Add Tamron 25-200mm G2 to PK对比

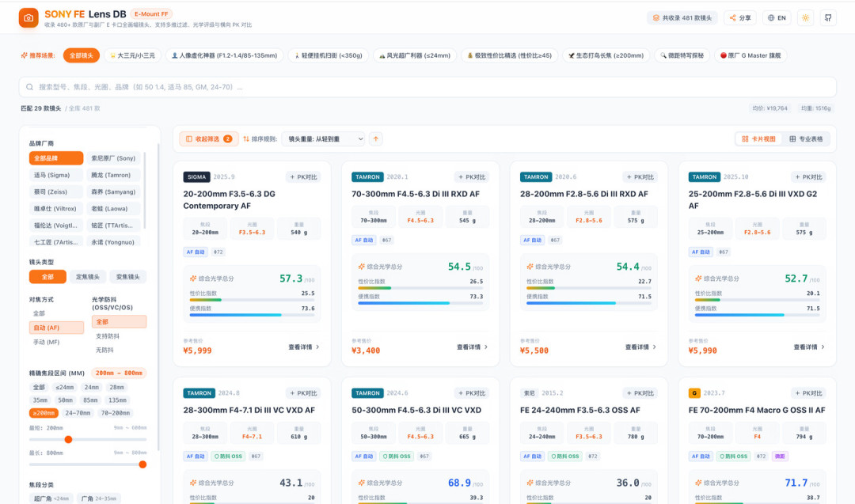click(x=808, y=177)
